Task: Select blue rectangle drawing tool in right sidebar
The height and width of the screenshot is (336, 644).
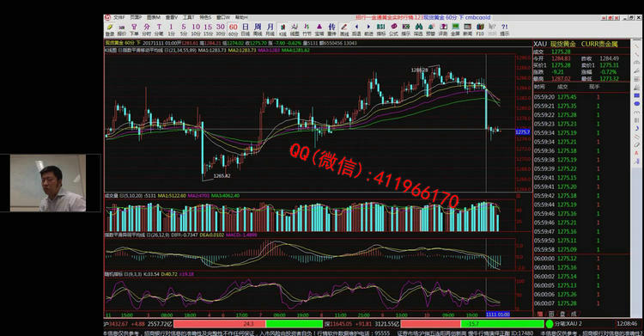Action: click(x=636, y=95)
